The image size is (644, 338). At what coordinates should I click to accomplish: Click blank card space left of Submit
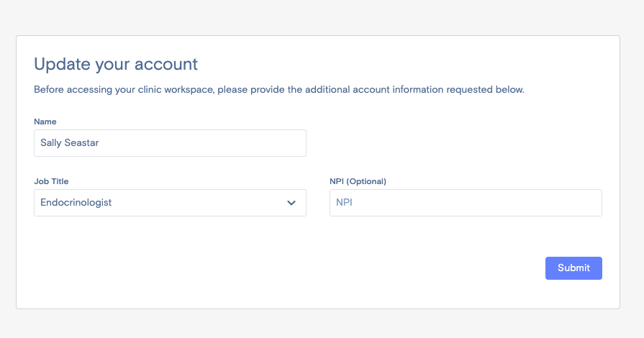pyautogui.click(x=288, y=268)
